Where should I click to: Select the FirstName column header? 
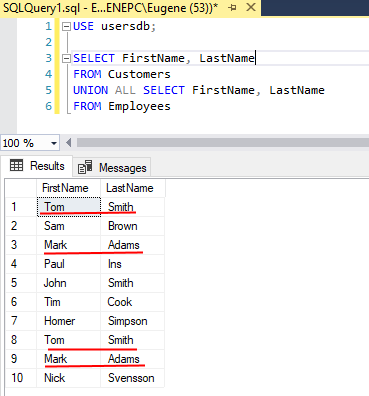coord(68,188)
